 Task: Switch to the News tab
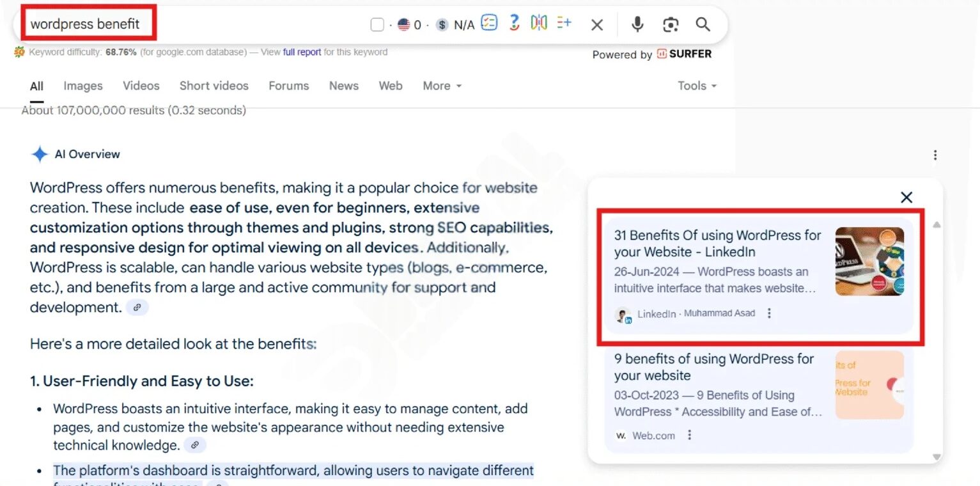click(343, 86)
